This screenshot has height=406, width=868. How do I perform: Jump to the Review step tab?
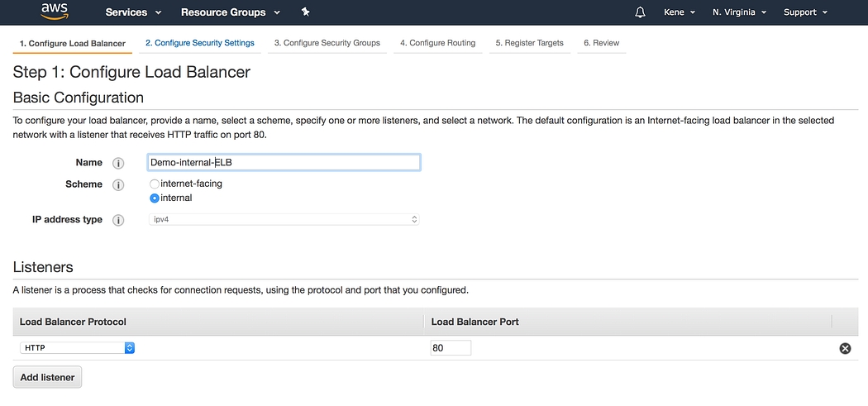click(601, 43)
